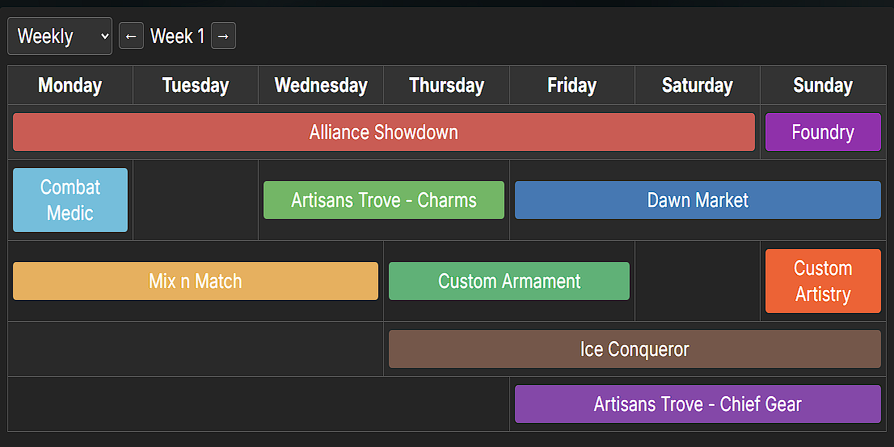Select the Mix n Match event

[195, 281]
